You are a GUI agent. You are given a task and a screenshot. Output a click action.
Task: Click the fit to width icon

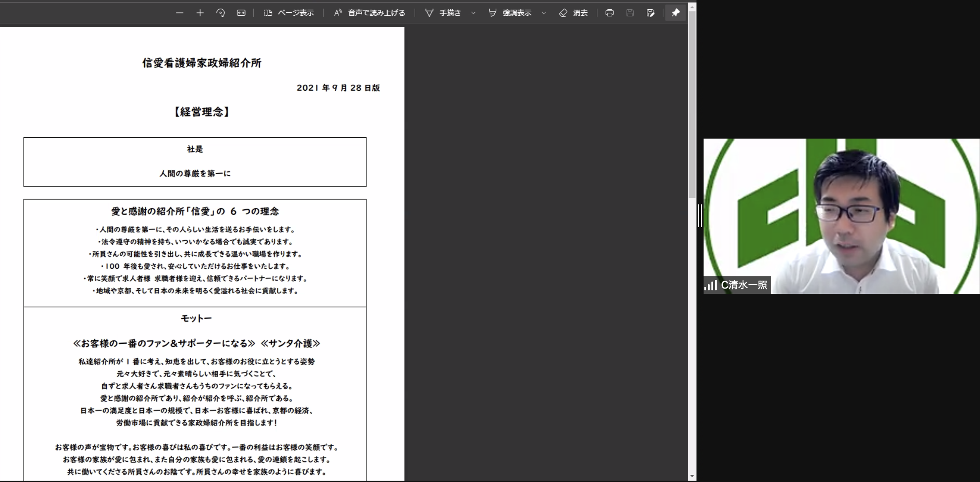coord(241,13)
